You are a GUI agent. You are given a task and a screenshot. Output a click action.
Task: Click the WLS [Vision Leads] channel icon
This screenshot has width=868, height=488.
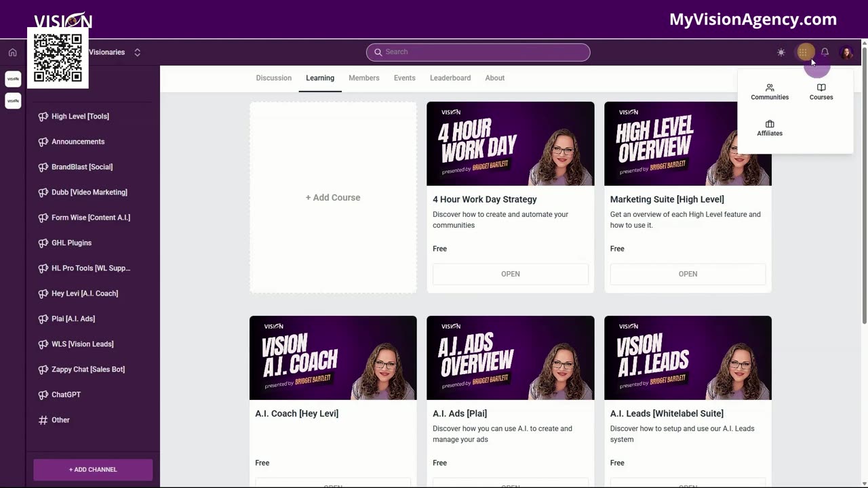point(43,344)
